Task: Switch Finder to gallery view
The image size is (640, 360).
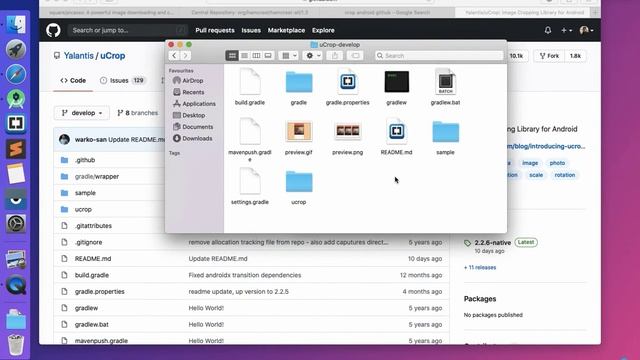Action: (268, 56)
